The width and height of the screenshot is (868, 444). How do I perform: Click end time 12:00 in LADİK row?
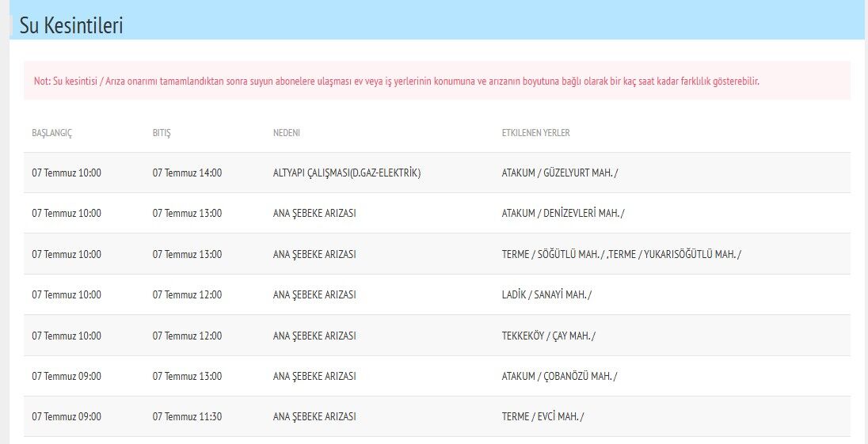pos(187,294)
